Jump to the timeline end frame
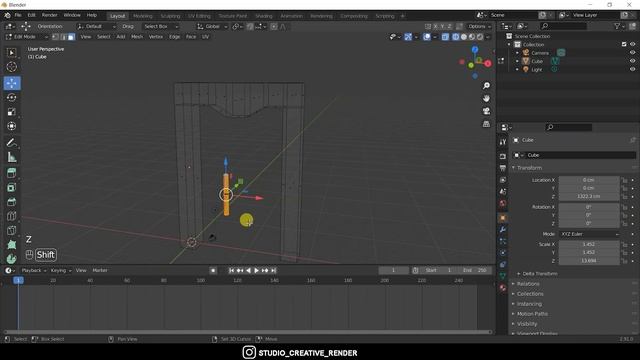640x360 pixels. (x=273, y=270)
